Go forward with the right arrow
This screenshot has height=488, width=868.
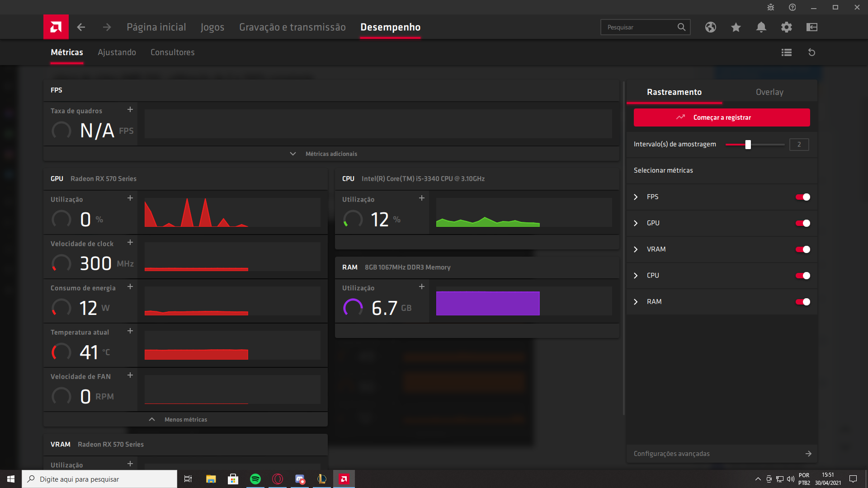107,27
